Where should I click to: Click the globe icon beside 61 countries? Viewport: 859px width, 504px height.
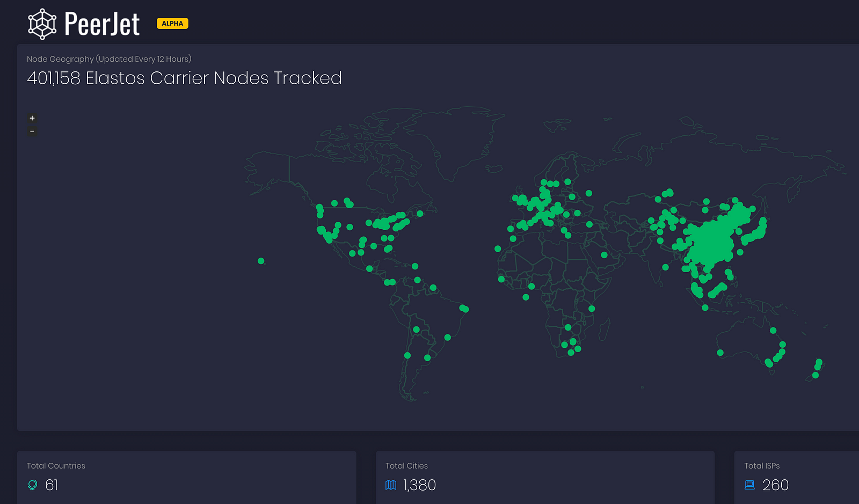point(32,485)
